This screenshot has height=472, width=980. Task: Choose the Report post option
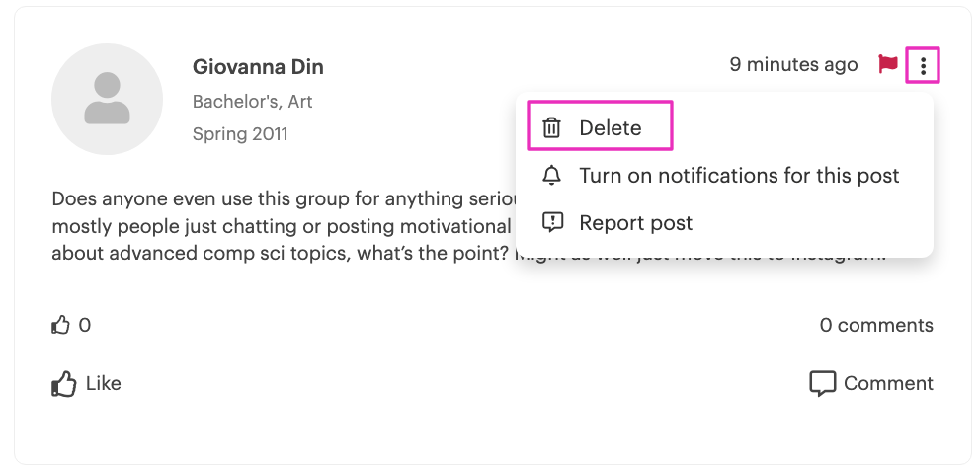(635, 223)
